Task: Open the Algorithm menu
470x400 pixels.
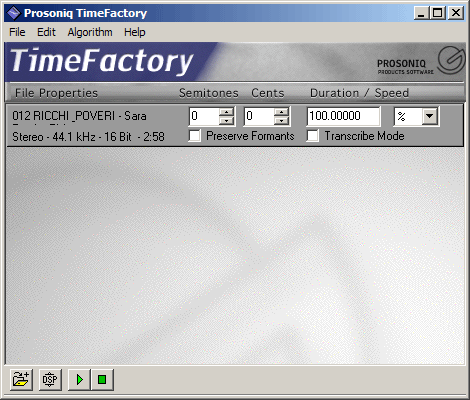Action: (90, 32)
